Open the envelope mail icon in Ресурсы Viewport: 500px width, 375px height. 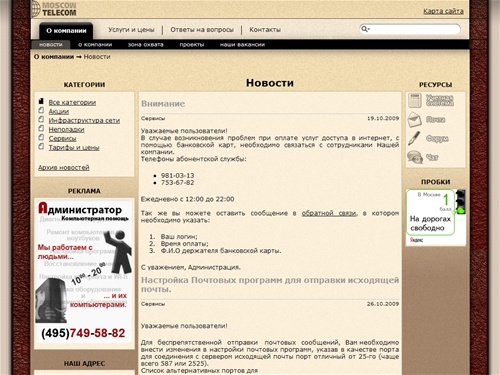tap(414, 120)
